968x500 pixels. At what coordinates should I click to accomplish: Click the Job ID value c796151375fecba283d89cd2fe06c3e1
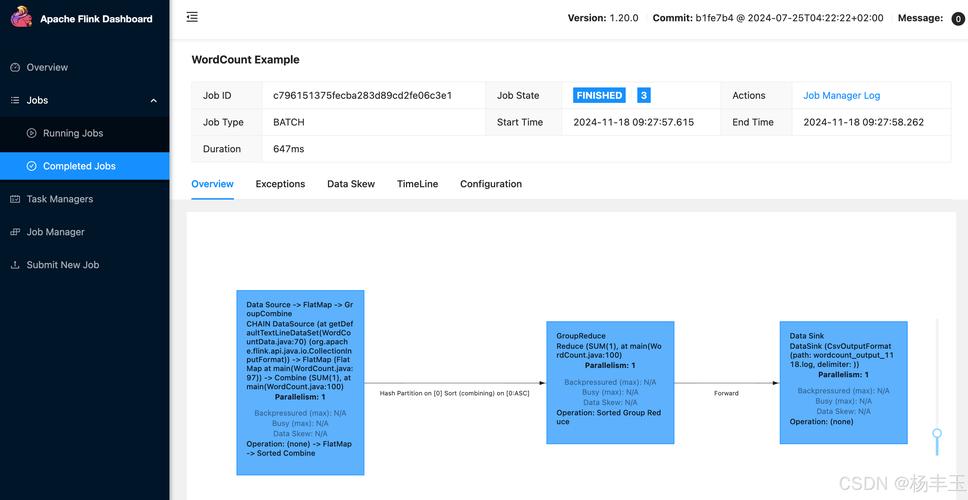click(362, 96)
